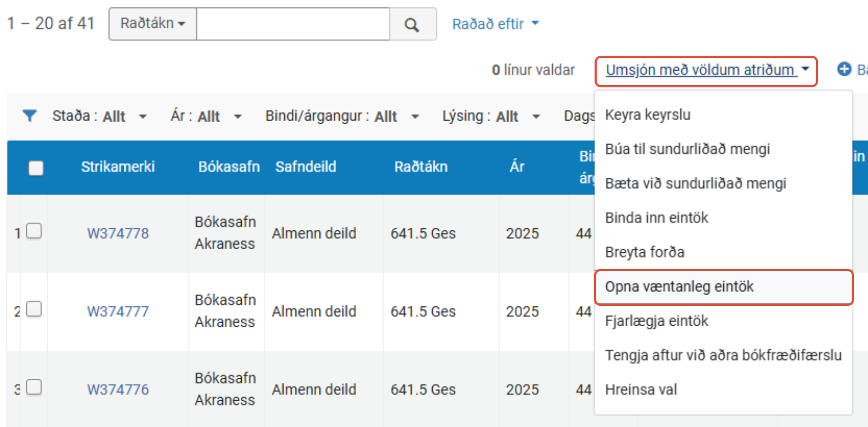This screenshot has width=868, height=427.
Task: Choose Opna væntanleg eintök menu entry
Action: [679, 287]
